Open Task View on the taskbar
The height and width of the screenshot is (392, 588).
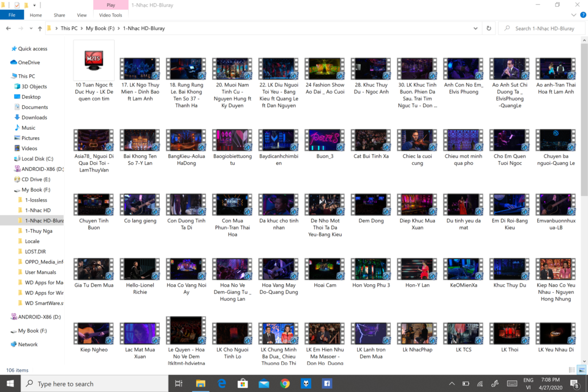179,383
